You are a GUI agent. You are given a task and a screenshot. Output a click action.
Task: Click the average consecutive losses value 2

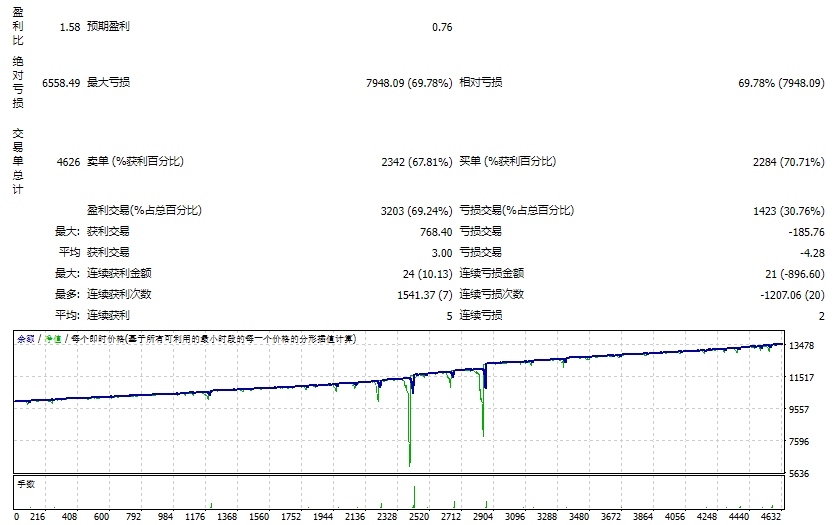[x=822, y=316]
